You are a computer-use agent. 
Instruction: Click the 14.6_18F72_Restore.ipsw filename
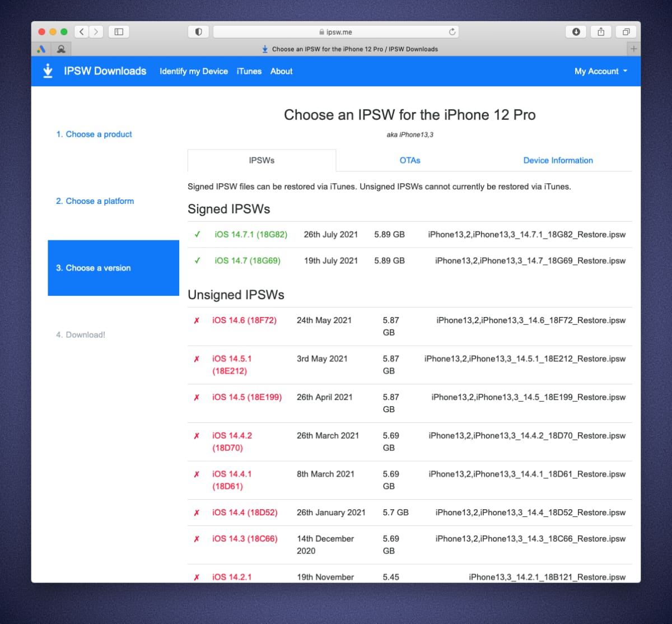pos(531,320)
